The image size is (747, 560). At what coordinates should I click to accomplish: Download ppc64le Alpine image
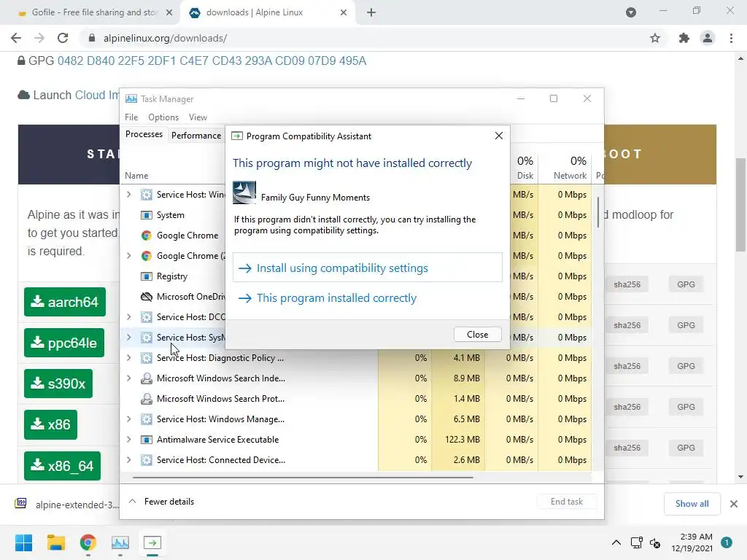click(64, 343)
